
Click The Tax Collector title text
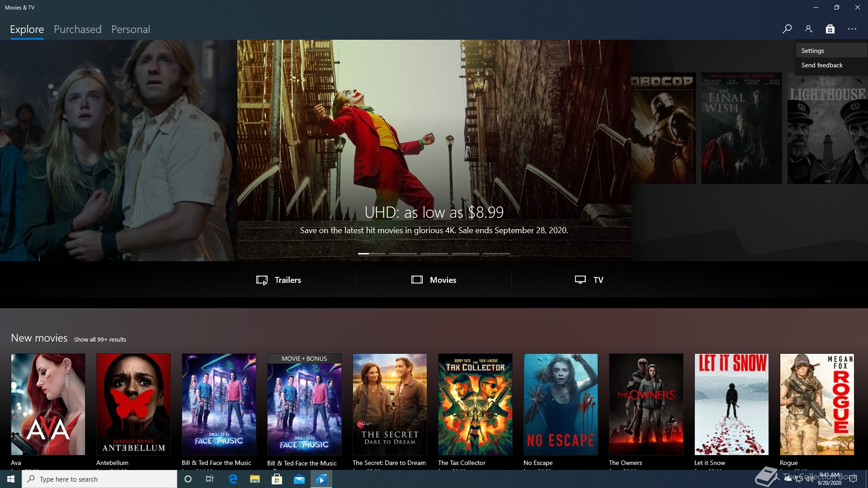tap(462, 463)
